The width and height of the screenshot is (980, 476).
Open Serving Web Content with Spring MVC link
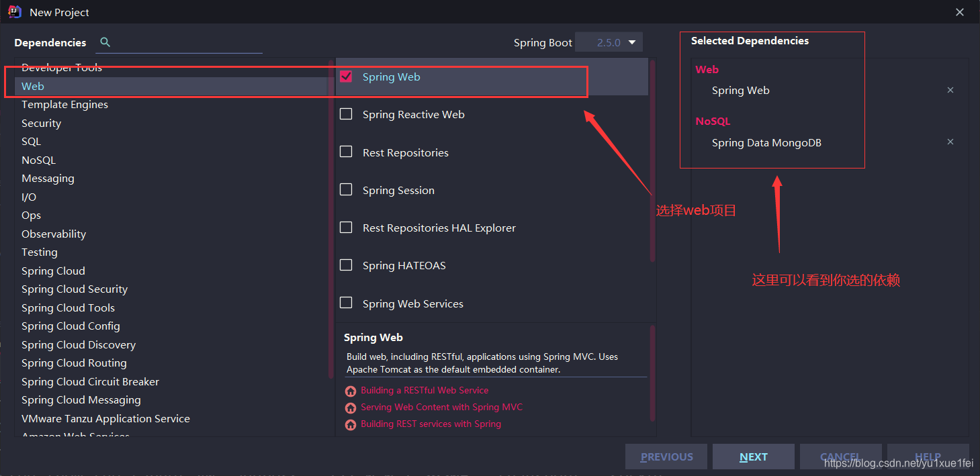pos(441,408)
